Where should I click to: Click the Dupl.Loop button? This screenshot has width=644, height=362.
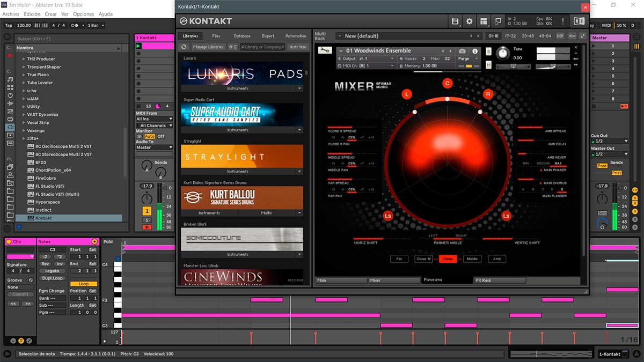pos(52,278)
